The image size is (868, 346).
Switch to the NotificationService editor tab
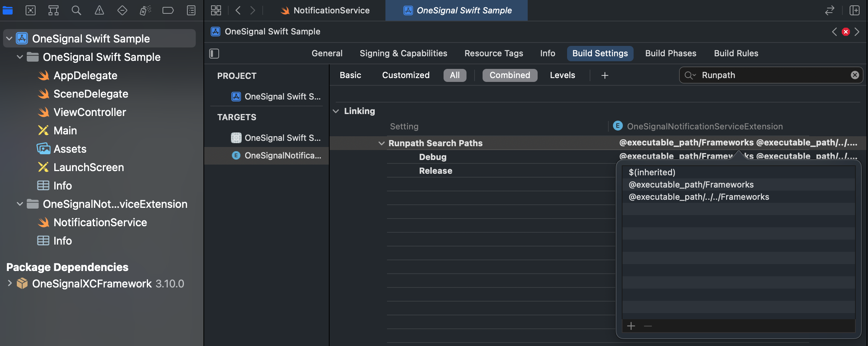pyautogui.click(x=325, y=10)
